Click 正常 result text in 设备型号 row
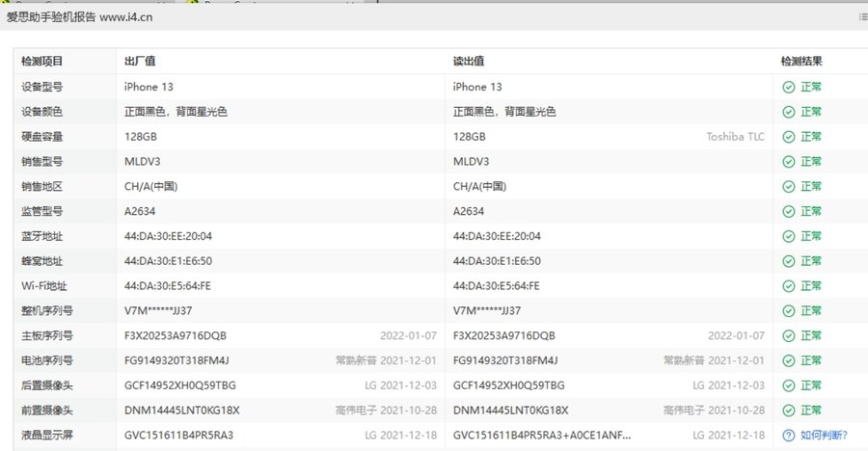The image size is (868, 451). coord(811,87)
